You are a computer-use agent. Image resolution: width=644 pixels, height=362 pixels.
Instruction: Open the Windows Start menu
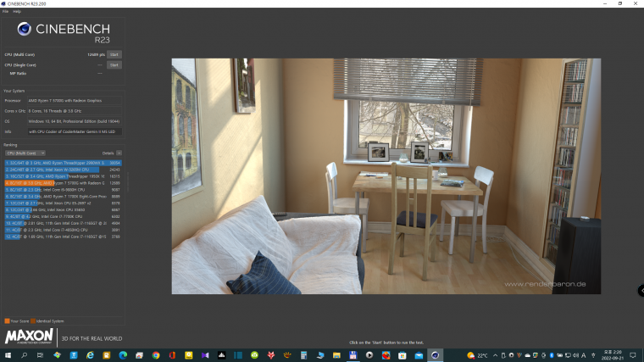pos(8,355)
